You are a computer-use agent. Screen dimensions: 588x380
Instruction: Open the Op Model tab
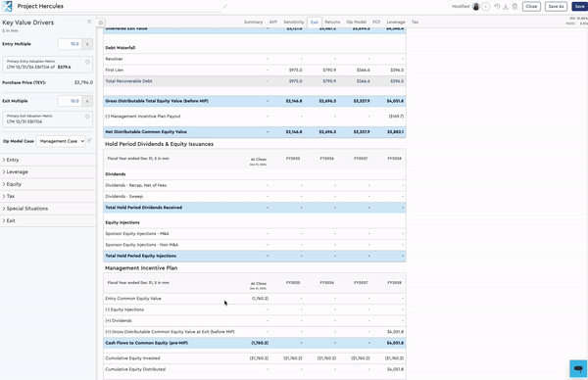pos(357,23)
